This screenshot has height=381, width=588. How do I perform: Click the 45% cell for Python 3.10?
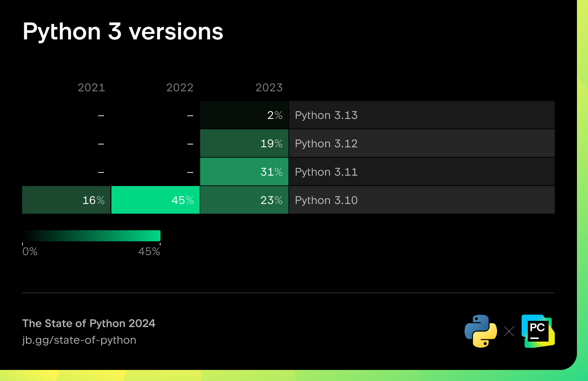(x=155, y=200)
